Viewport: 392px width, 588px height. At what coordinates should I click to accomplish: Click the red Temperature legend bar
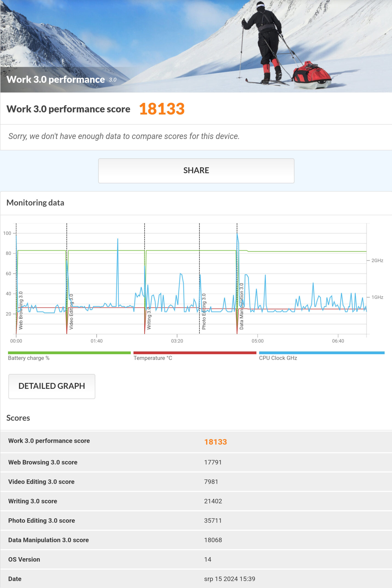195,353
